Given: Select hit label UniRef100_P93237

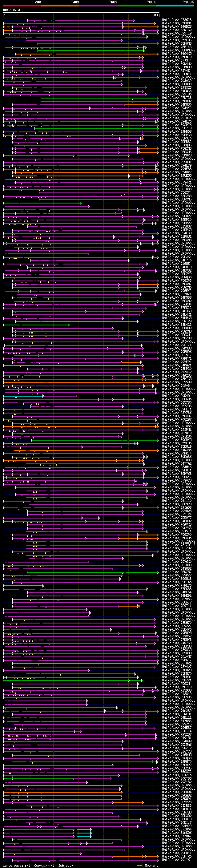Looking at the screenshot, I should pos(177,734).
